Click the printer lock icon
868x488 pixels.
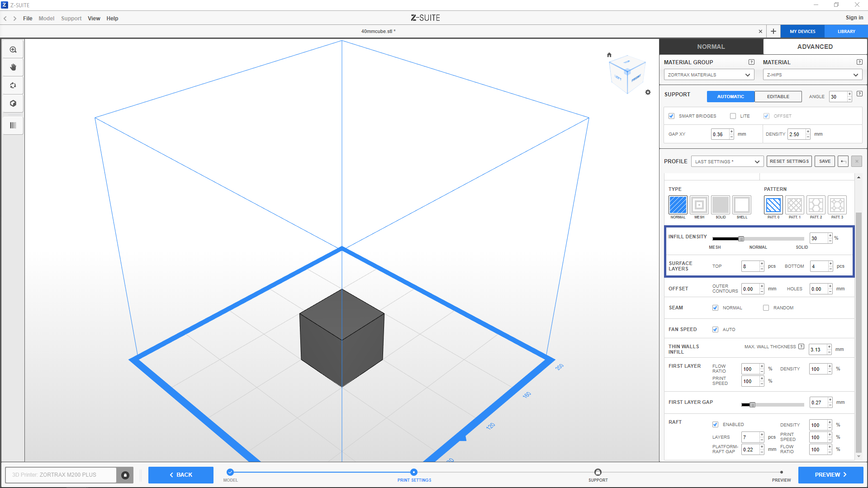tap(125, 475)
